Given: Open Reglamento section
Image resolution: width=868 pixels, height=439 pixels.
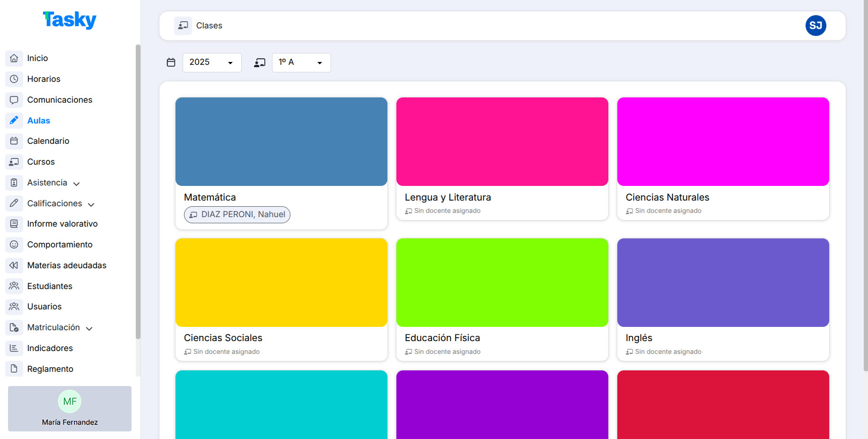Looking at the screenshot, I should (50, 369).
